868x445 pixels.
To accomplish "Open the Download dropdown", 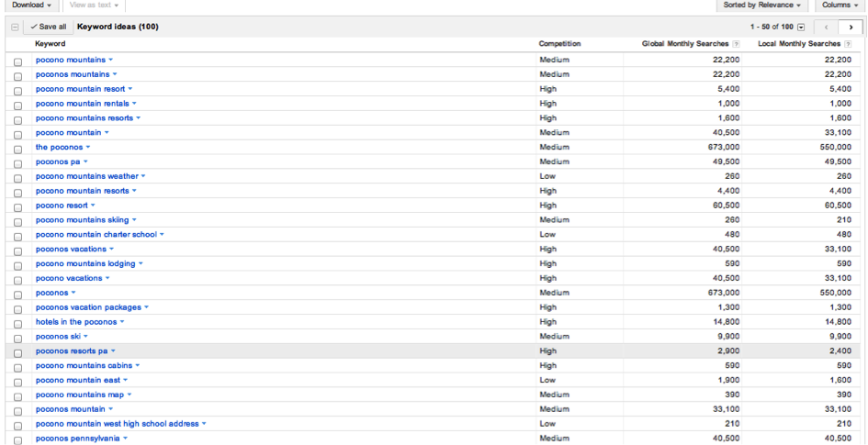I will click(31, 5).
